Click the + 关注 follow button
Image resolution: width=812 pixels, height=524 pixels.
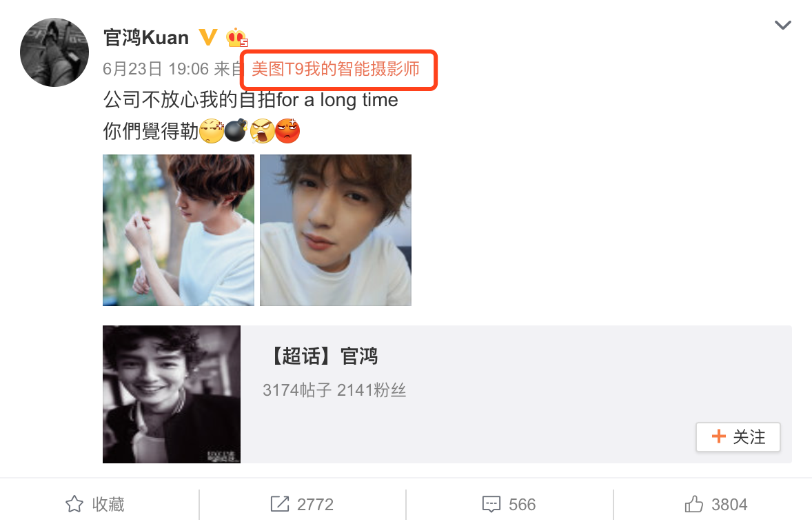738,437
